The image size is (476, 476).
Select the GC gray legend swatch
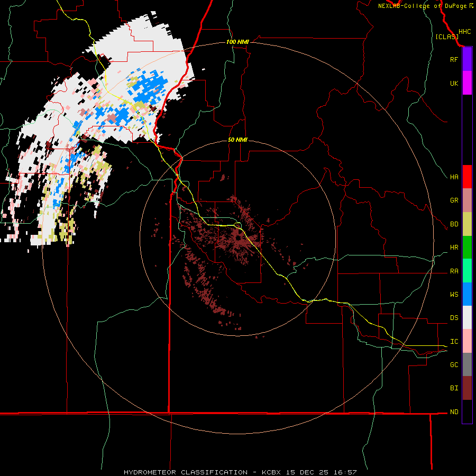click(x=467, y=364)
